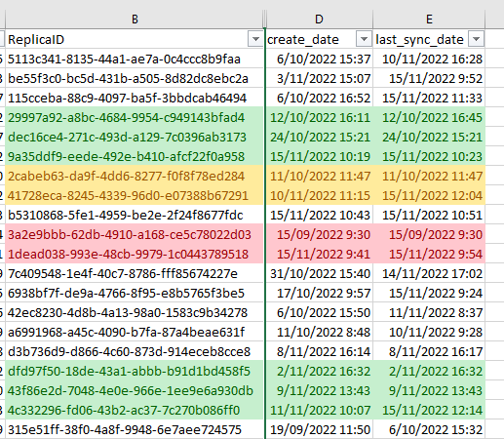The height and width of the screenshot is (439, 504).
Task: Select cell 42ec8230-4d8b-4a13-98a0-1583c9b34278
Action: point(135,312)
